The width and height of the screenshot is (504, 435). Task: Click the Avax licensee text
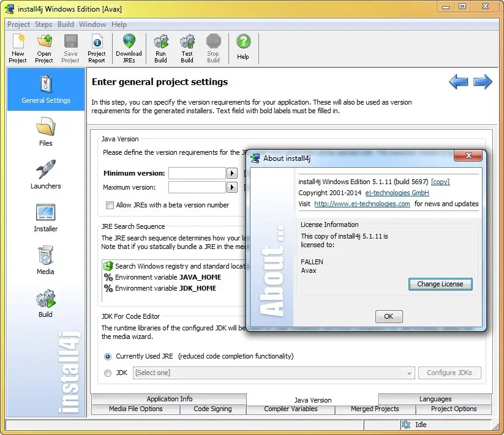pos(309,270)
